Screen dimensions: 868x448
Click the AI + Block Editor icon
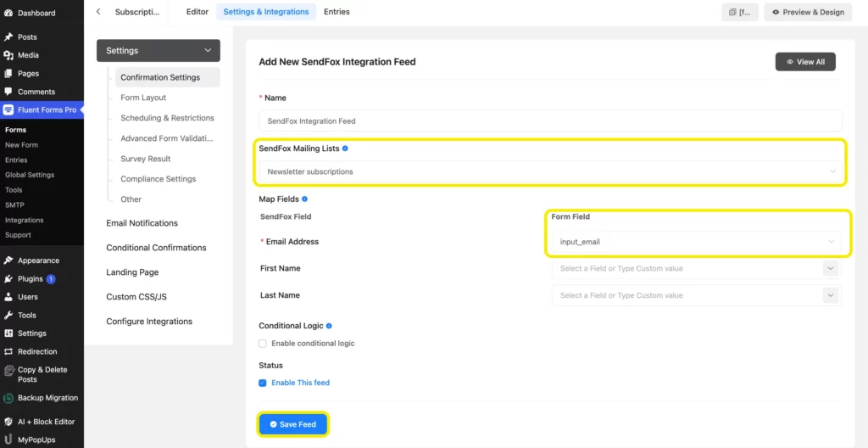[8, 422]
